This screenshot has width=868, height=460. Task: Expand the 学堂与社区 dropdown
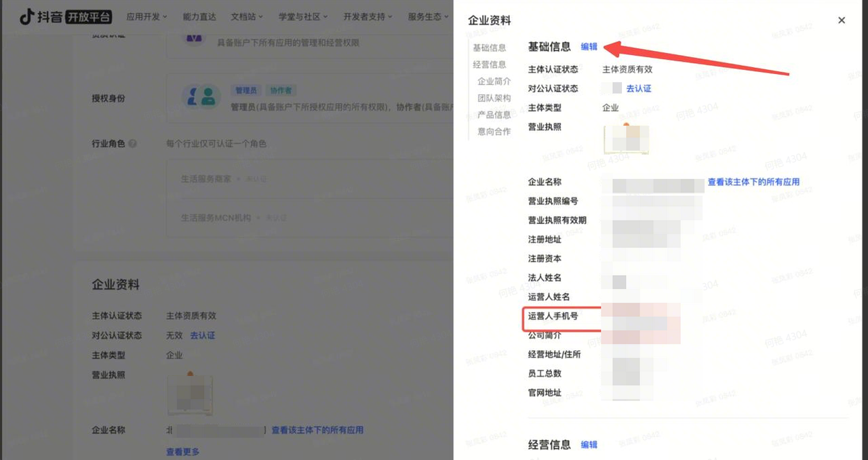point(303,17)
